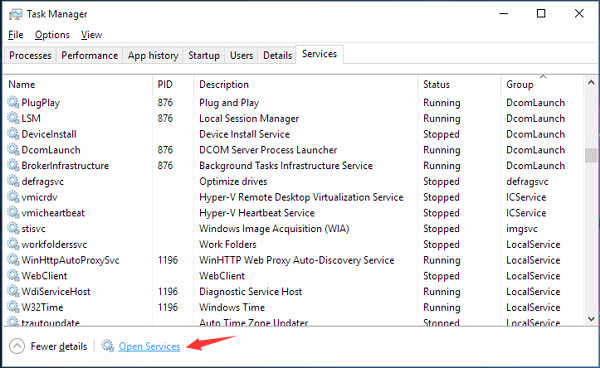Click PID 1196 in the W32Time row
Screen dimensions: 600x368
168,307
